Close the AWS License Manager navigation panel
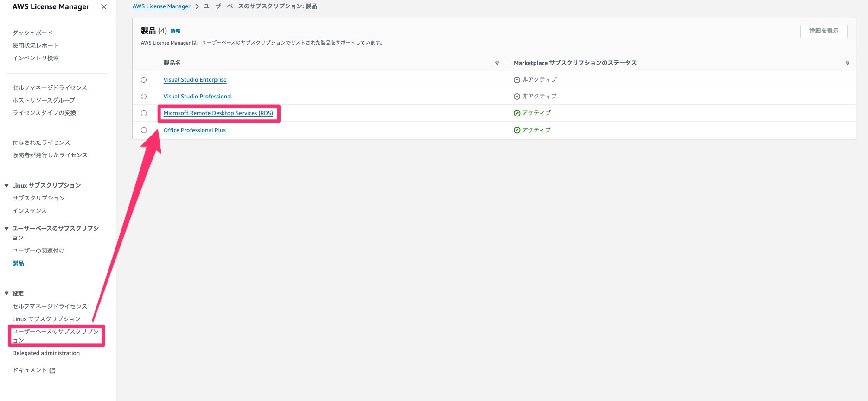Viewport: 868px width, 401px height. pyautogui.click(x=104, y=7)
